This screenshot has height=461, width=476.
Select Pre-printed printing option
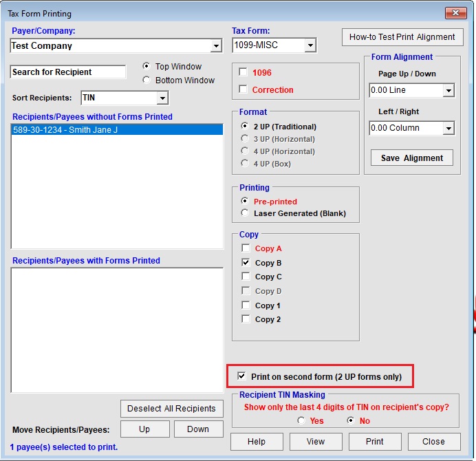point(245,201)
